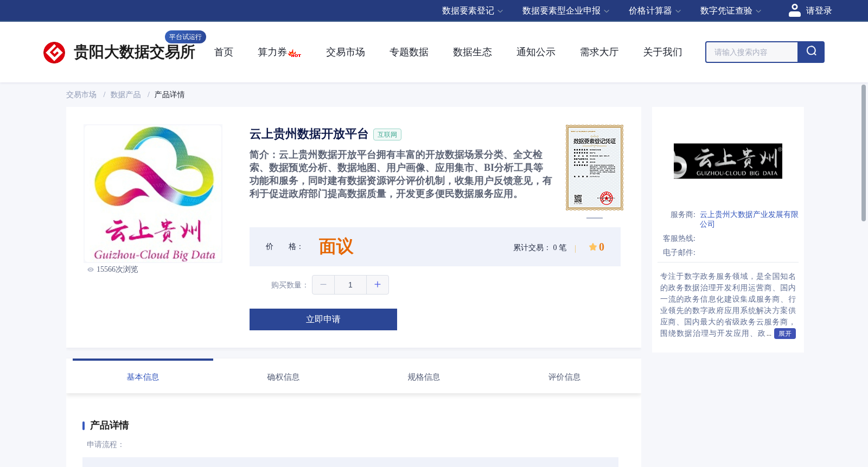868x467 pixels.
Task: Open 关于我们 navigation item
Action: [x=663, y=52]
